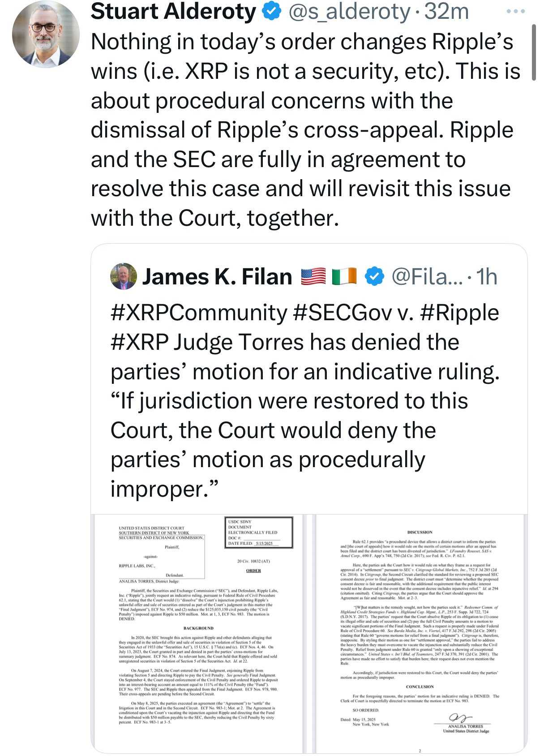Image resolution: width=540 pixels, height=756 pixels.
Task: Click the Irish flag emoji in Filan's name
Action: (x=344, y=277)
